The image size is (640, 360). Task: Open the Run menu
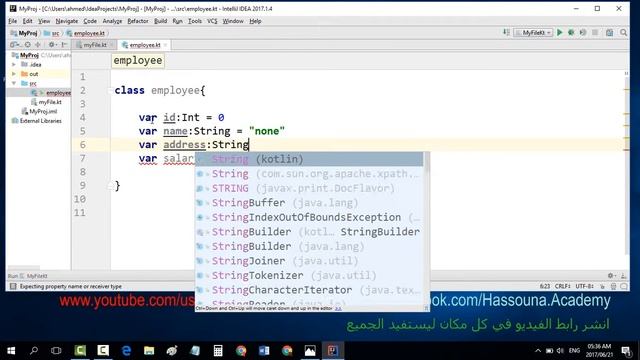(x=177, y=21)
